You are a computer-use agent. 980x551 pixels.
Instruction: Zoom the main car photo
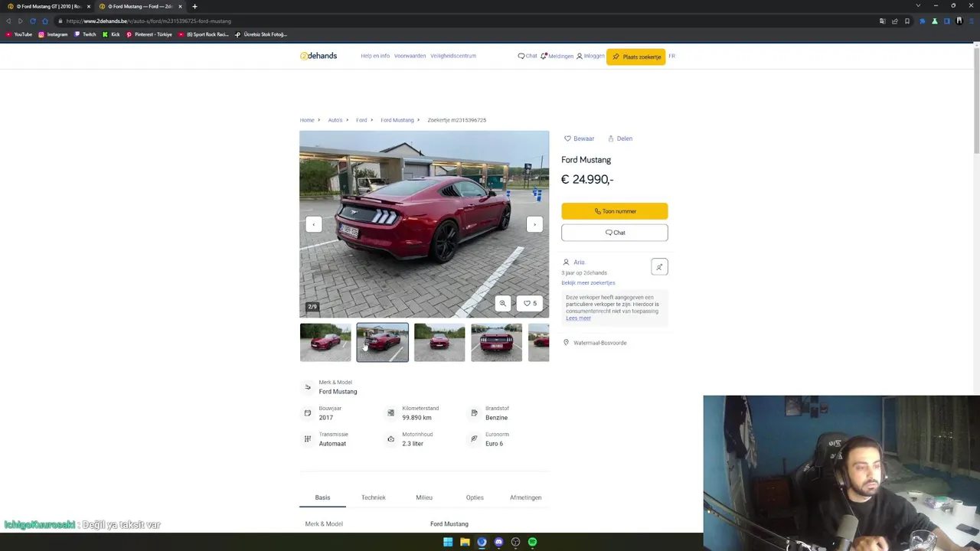[503, 303]
